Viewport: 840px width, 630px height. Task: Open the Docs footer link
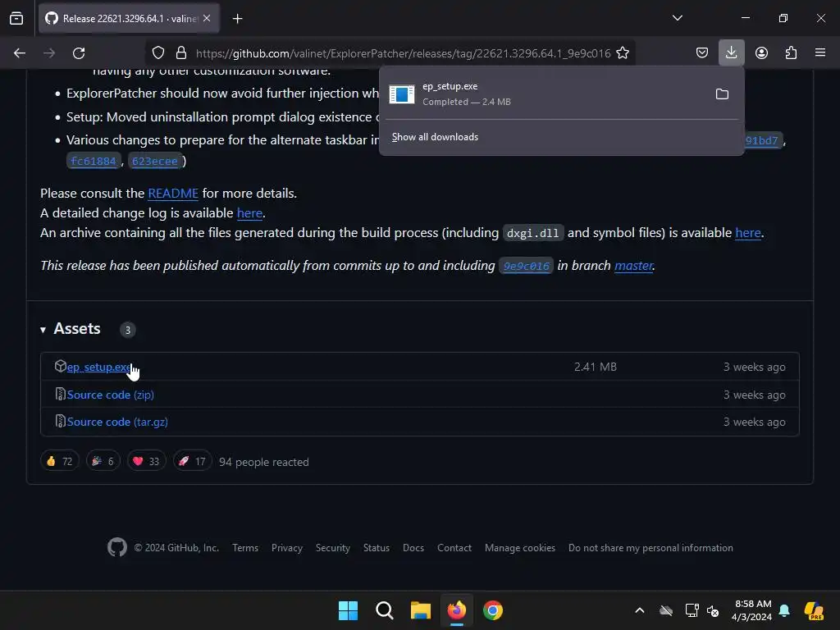coord(413,548)
